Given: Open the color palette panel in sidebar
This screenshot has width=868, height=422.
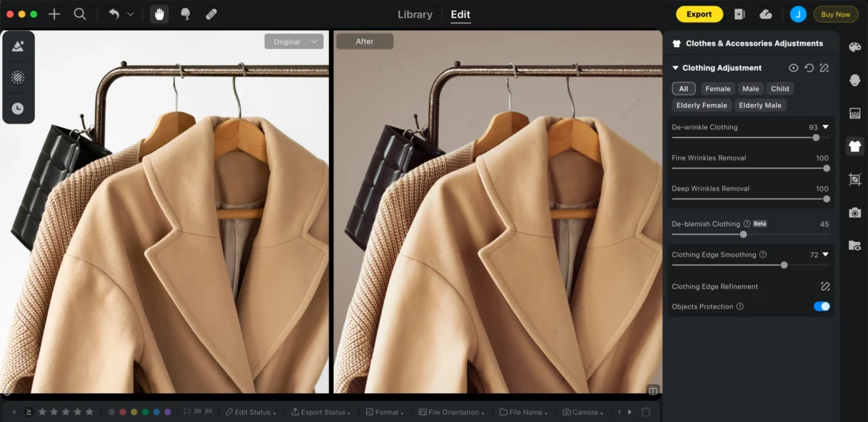Looking at the screenshot, I should [854, 47].
